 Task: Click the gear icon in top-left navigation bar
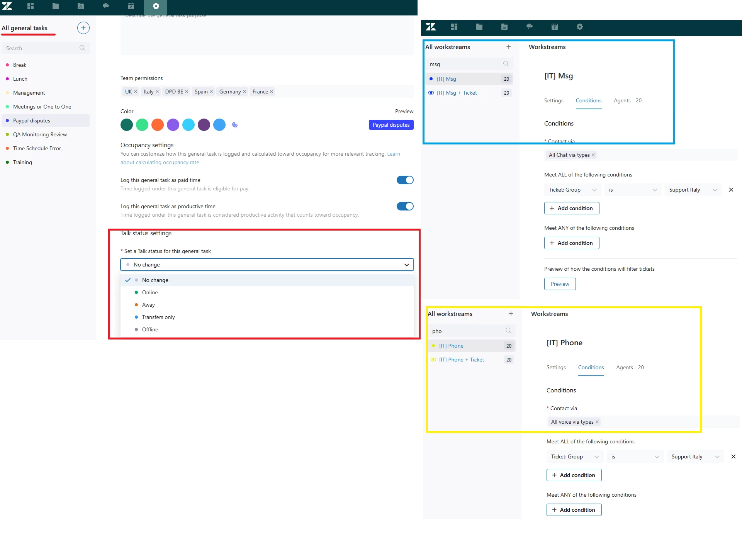pos(156,6)
